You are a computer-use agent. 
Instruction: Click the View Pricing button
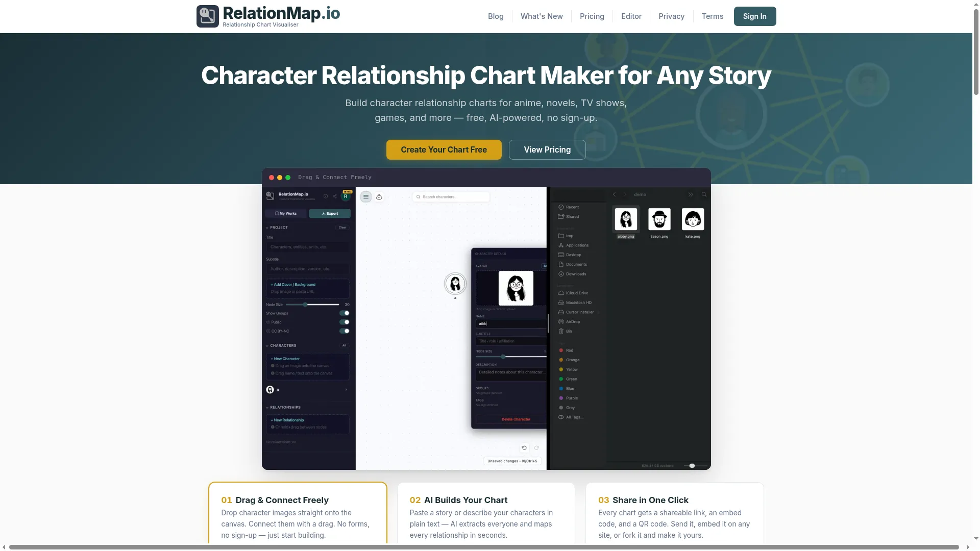pos(547,149)
